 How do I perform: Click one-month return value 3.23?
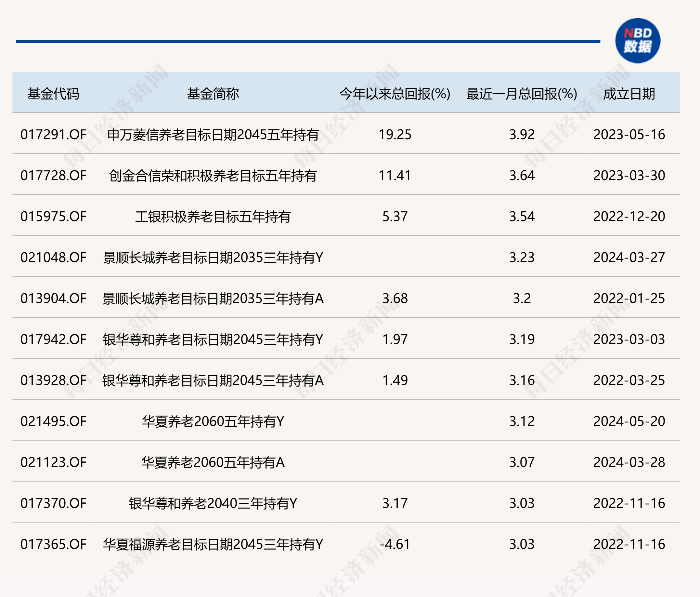click(x=522, y=257)
